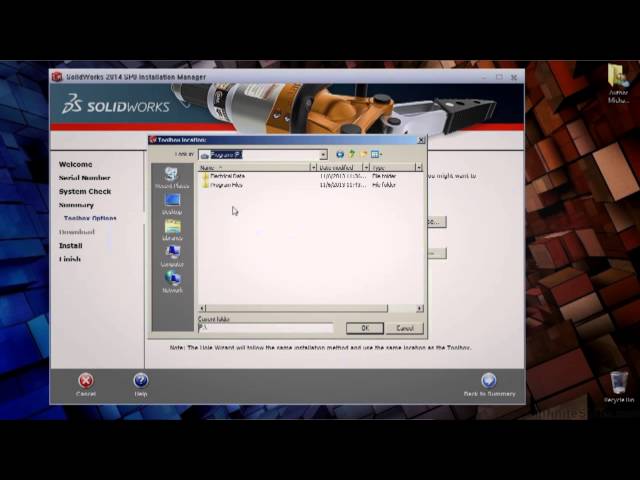Go Back to Summary
The width and height of the screenshot is (640, 480).
(489, 384)
